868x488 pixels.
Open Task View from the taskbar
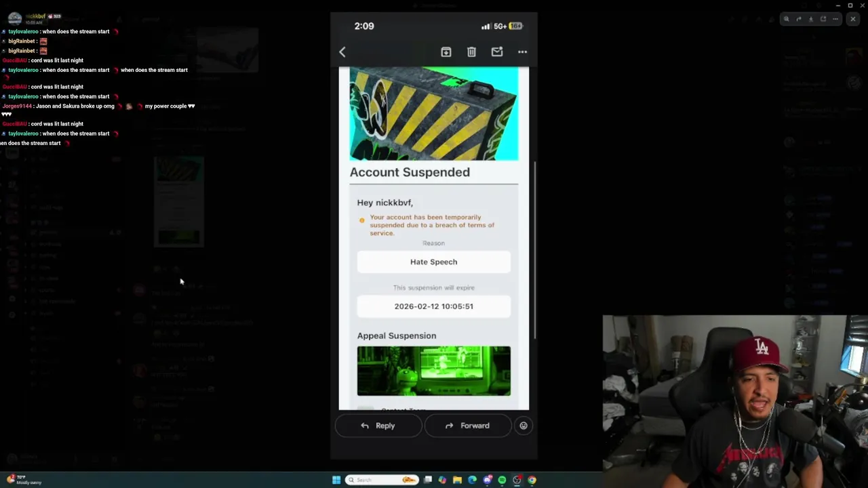point(428,480)
